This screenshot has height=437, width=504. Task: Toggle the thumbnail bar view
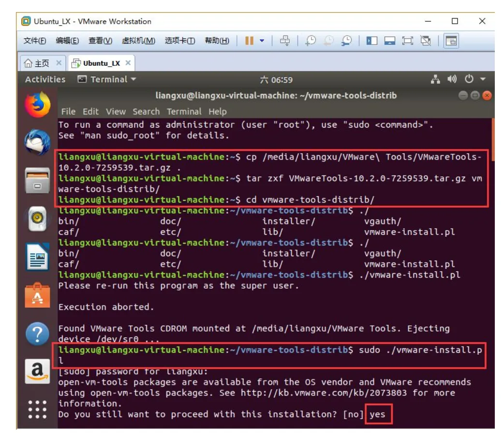pos(389,41)
